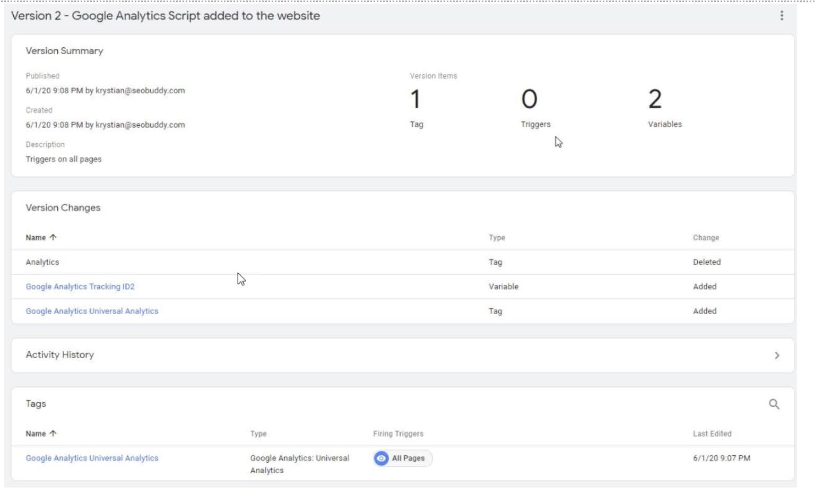Open the Google Analytics Tracking ID2 variable
The height and width of the screenshot is (504, 815).
(x=80, y=286)
